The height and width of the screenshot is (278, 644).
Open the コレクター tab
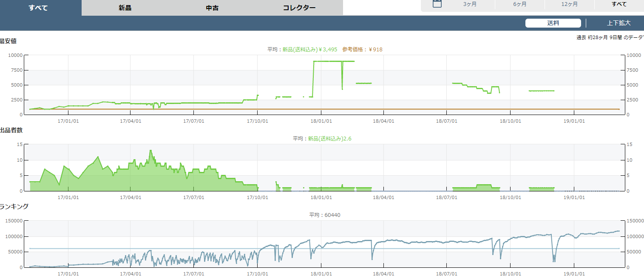click(299, 8)
